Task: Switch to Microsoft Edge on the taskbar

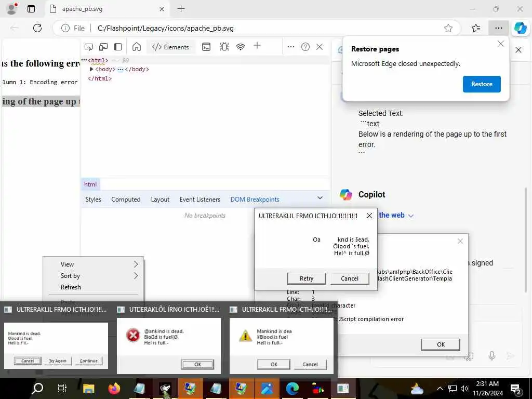Action: point(292,389)
